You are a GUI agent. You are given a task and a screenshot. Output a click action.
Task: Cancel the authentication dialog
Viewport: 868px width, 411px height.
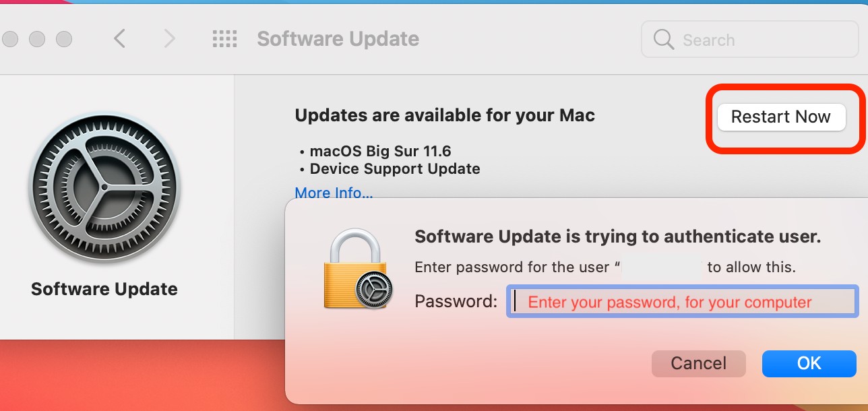[x=698, y=363]
